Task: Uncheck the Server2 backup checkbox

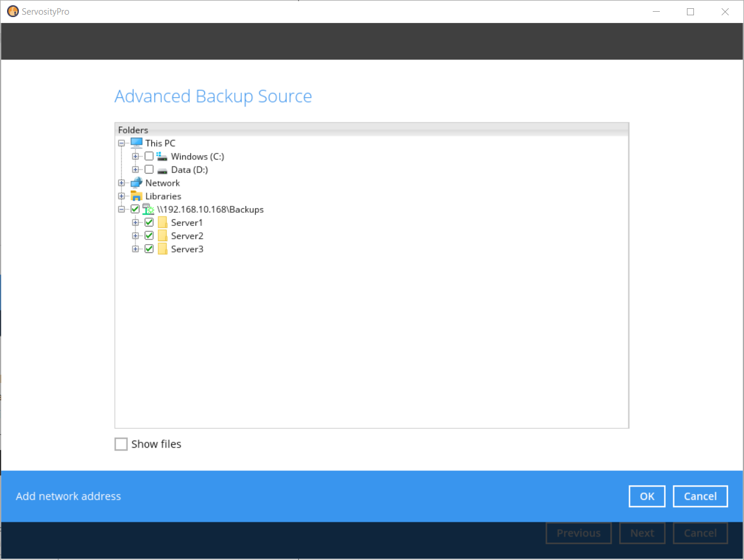Action: [x=149, y=235]
